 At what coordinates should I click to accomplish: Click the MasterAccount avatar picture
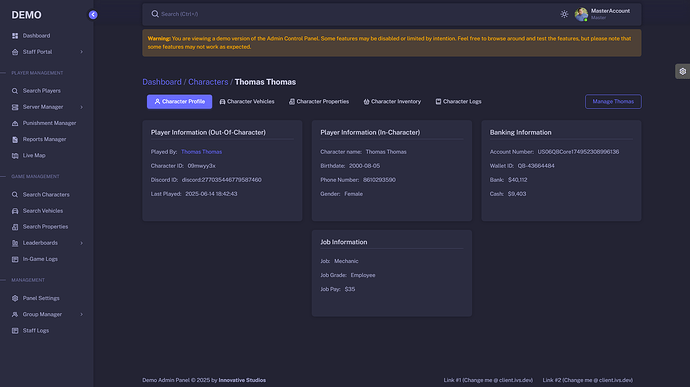click(x=581, y=14)
